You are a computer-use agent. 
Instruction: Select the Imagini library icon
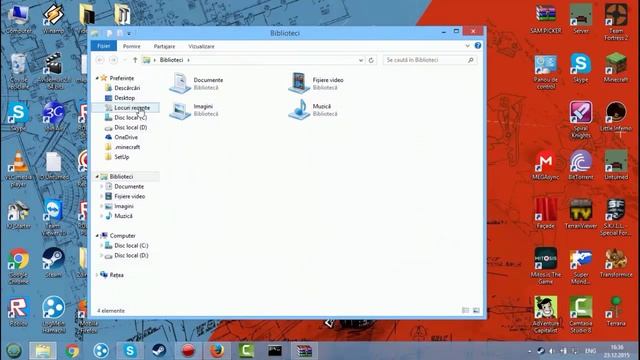click(180, 110)
